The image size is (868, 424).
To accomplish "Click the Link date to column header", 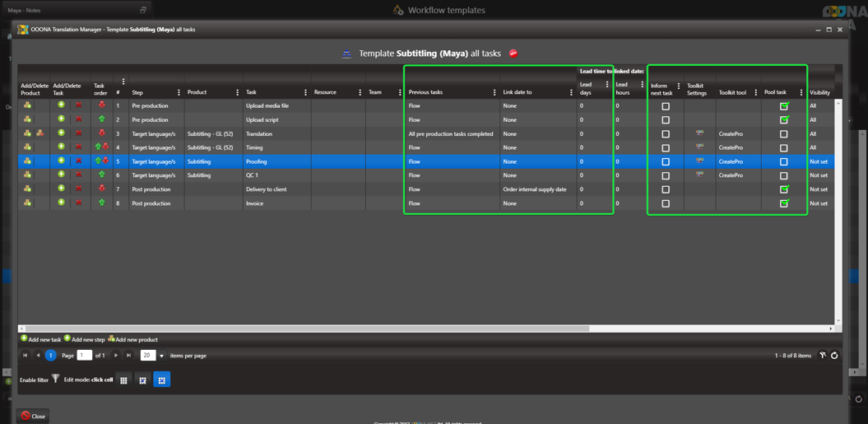I will 518,92.
